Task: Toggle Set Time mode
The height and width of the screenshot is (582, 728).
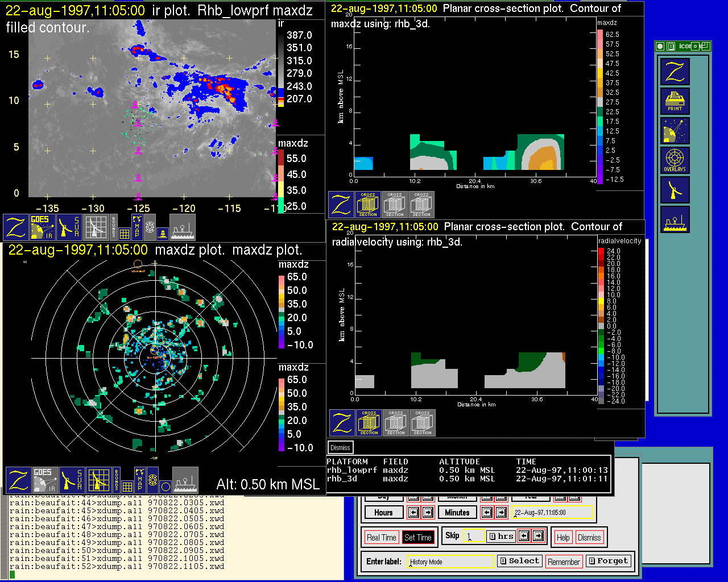Action: click(418, 537)
